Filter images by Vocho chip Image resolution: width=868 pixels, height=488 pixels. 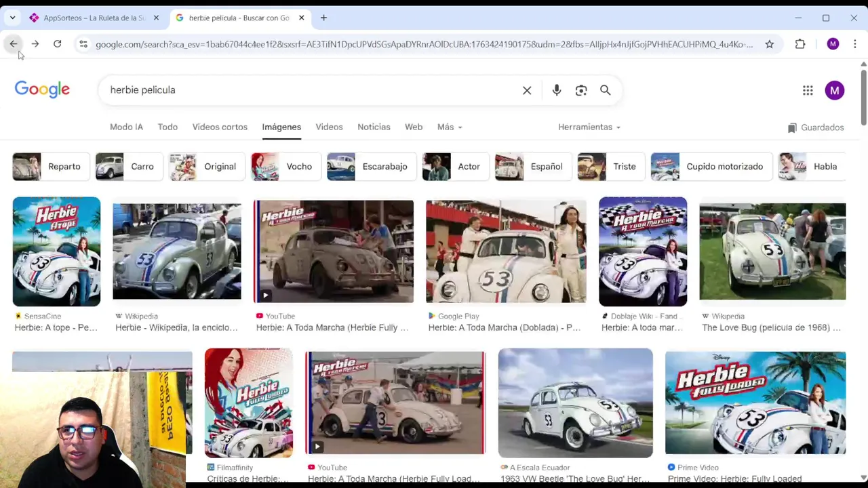[285, 167]
